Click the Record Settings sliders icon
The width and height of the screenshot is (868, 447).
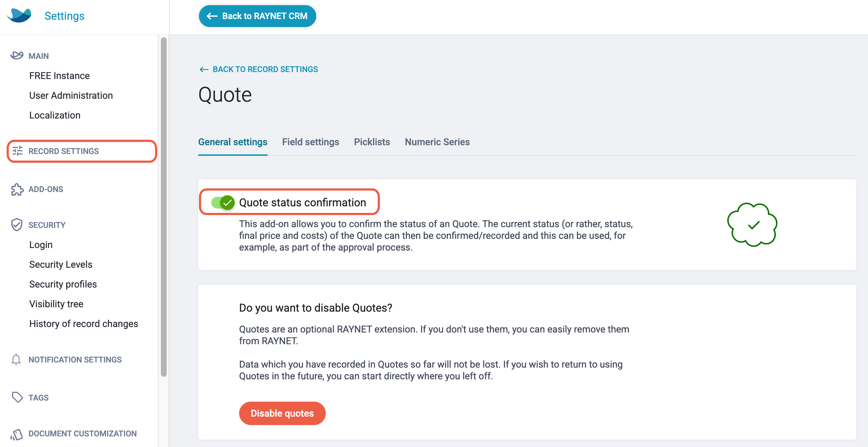[18, 151]
